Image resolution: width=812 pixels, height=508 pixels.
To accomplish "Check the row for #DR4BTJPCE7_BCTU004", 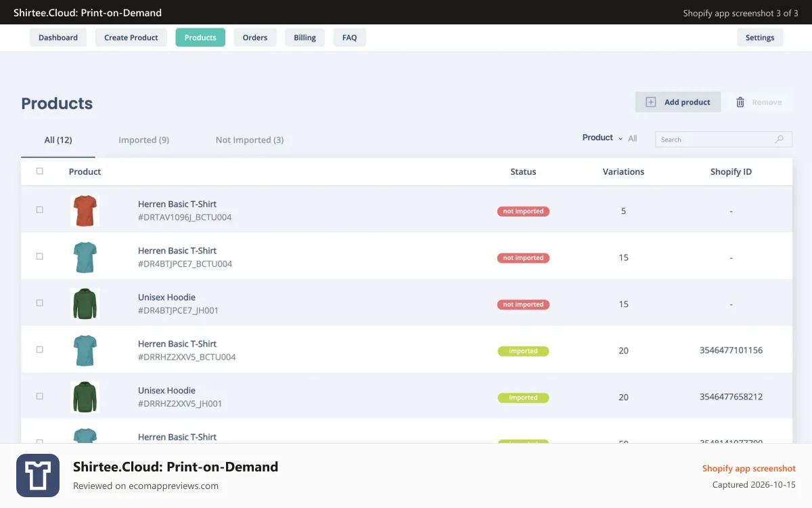I will tap(39, 257).
